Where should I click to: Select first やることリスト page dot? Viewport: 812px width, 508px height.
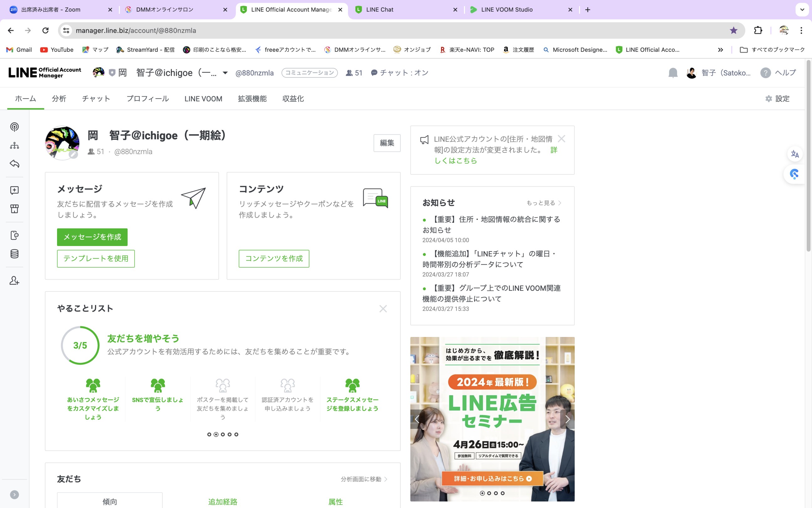(209, 435)
